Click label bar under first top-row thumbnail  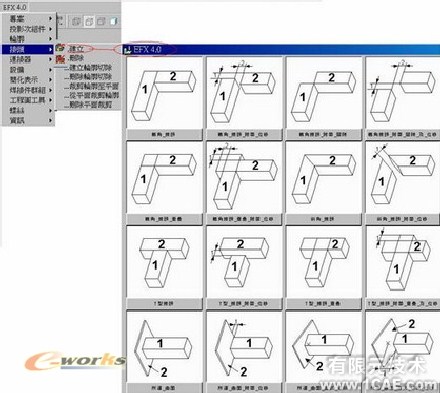pos(164,135)
